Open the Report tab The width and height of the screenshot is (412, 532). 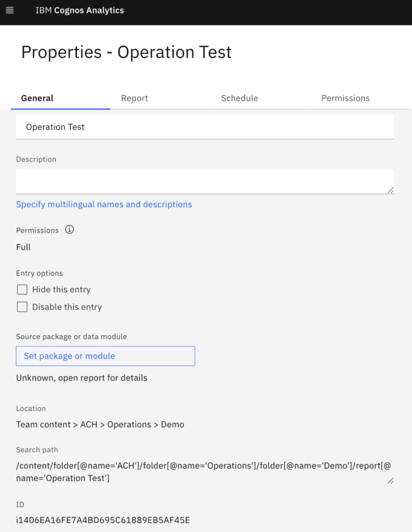click(135, 98)
